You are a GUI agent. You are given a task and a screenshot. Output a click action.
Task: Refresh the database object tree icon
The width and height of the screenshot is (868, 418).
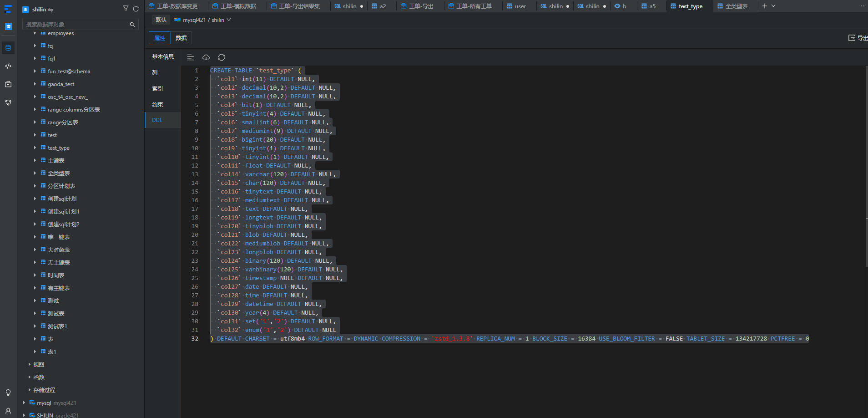coord(136,9)
